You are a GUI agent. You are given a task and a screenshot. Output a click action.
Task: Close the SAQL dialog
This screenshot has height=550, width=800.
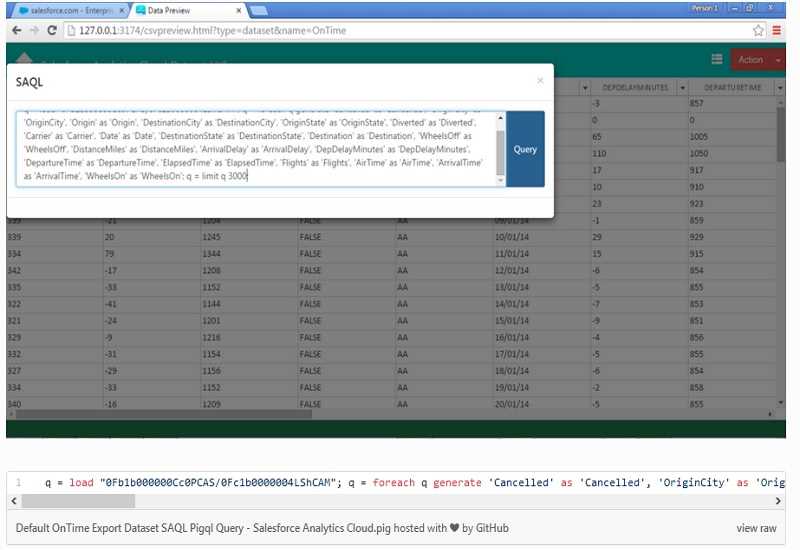pyautogui.click(x=540, y=81)
